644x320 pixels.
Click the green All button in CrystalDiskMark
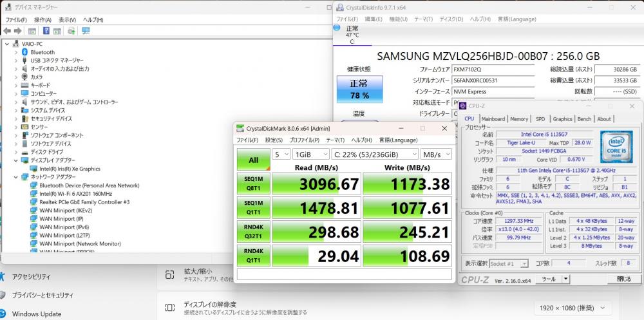(254, 160)
